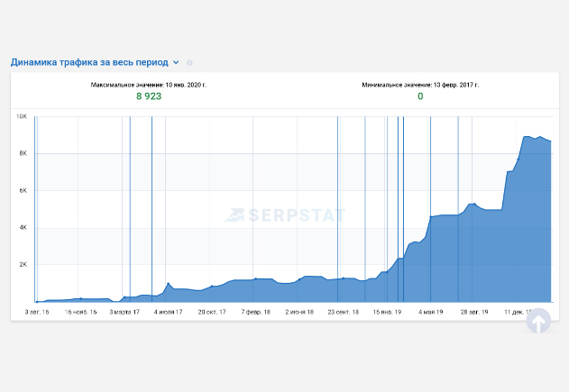
Task: Click the "3 марта 17" x-axis date
Action: [124, 312]
